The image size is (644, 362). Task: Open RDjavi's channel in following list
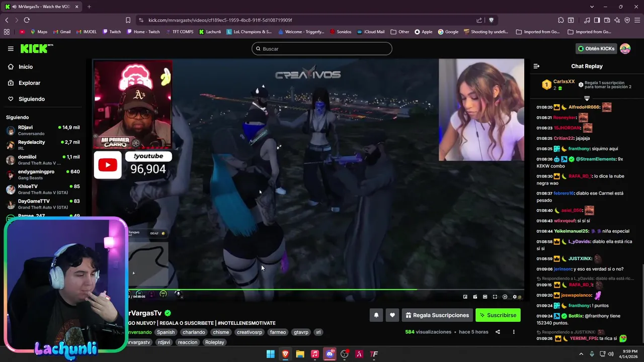pos(43,130)
